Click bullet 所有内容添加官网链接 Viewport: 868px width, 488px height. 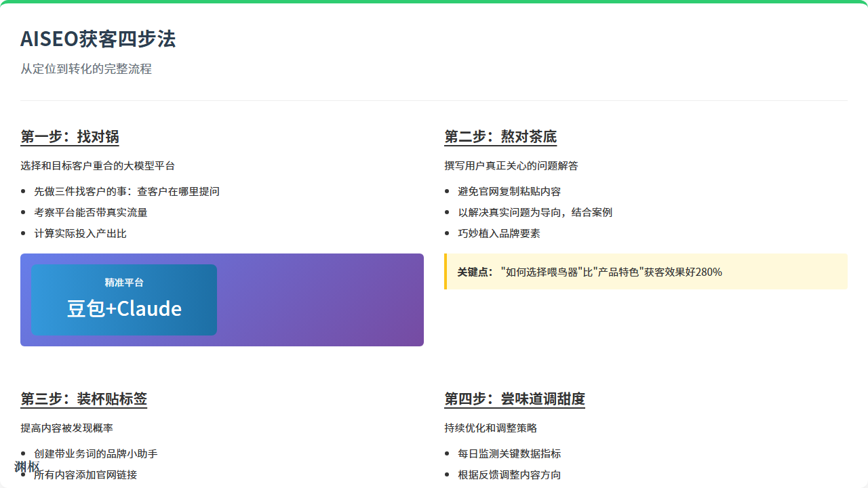pos(85,475)
